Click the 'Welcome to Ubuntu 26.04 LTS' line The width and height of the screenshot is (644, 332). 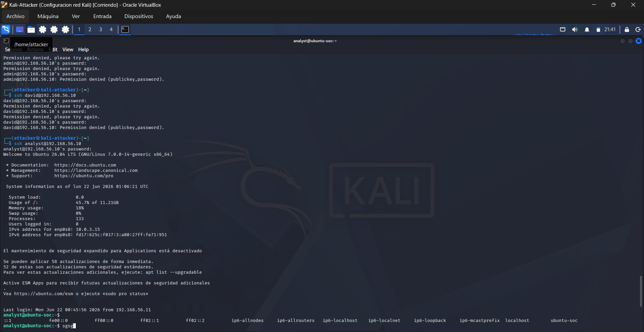(x=88, y=154)
